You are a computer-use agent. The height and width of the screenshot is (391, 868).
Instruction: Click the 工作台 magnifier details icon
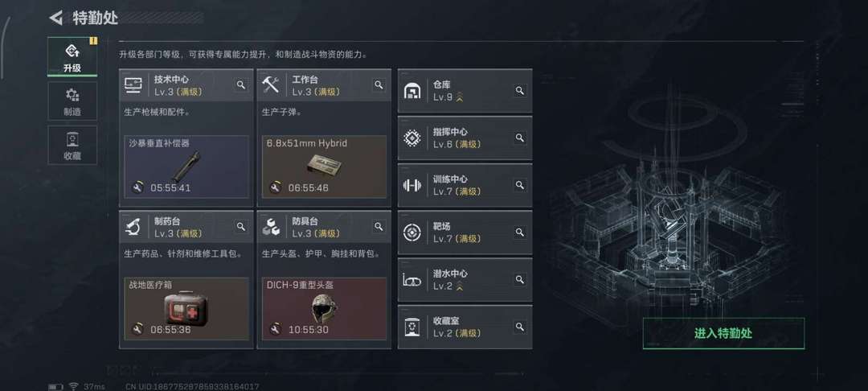pyautogui.click(x=379, y=84)
